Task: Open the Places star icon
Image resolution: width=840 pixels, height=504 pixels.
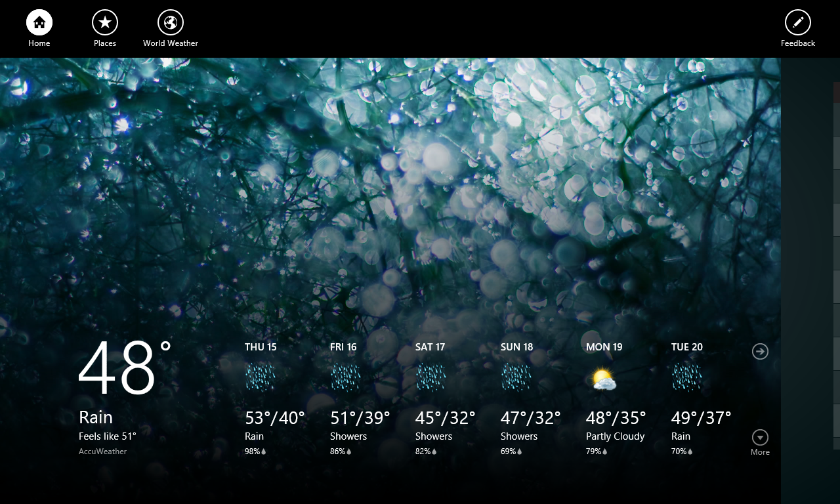Action: pos(105,22)
